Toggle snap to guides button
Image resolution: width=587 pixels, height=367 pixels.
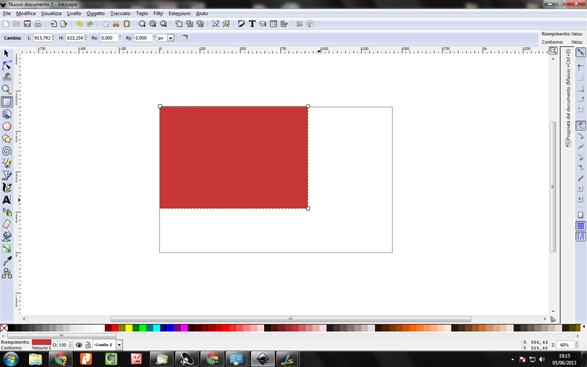click(x=580, y=237)
